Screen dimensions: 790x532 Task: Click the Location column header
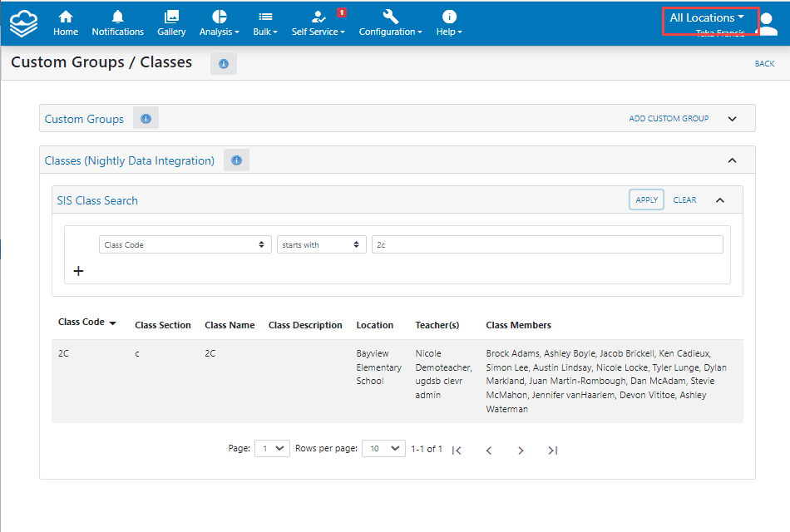375,326
